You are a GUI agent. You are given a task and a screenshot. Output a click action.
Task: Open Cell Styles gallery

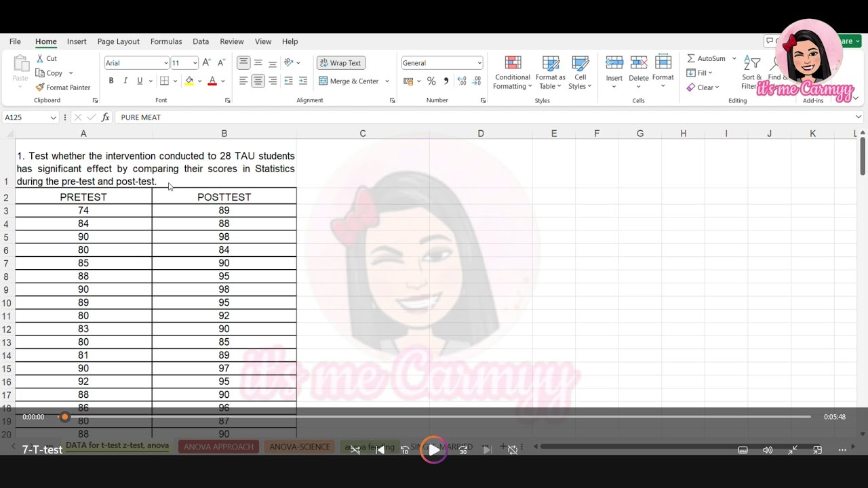(580, 73)
